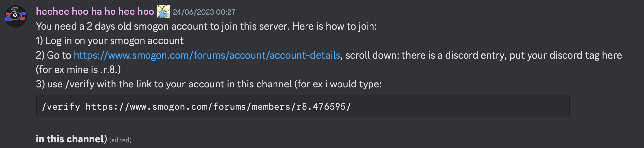Click the "(for ex mine is .r.8.)" text
644x148 pixels.
point(79,70)
